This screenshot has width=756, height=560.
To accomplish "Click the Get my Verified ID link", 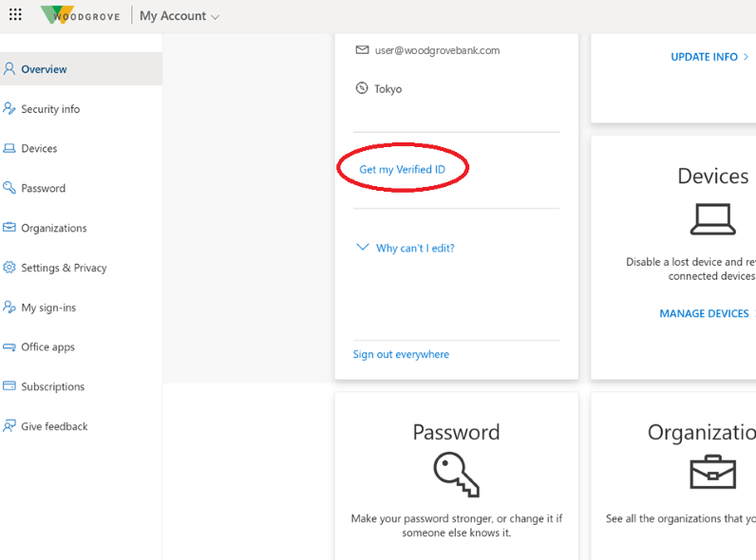I will (402, 169).
